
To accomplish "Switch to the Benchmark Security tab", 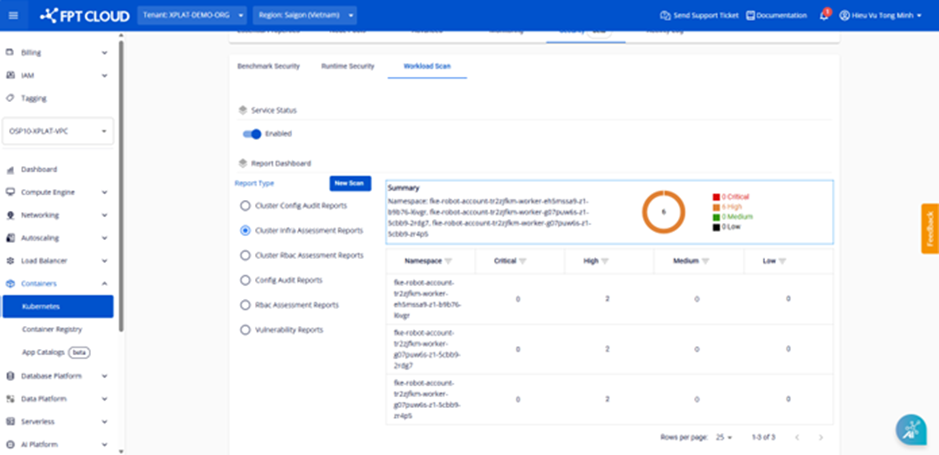I will tap(268, 66).
